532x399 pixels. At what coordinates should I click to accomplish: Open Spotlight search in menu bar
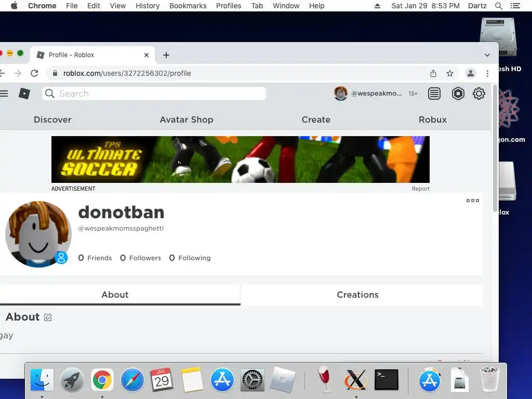[x=498, y=6]
